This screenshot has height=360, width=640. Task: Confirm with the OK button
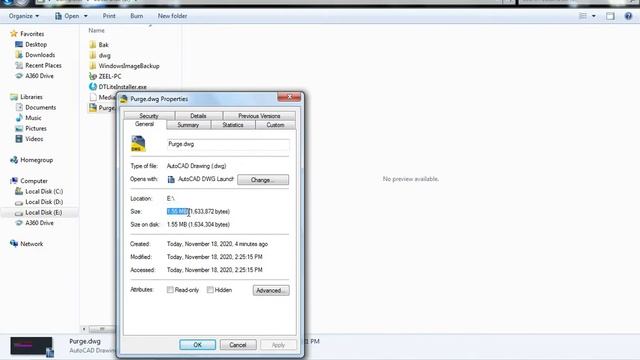point(198,344)
